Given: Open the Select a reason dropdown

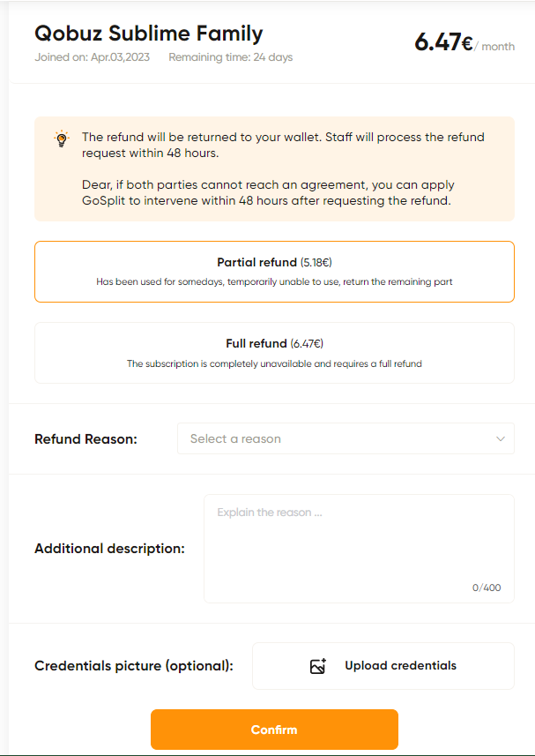Looking at the screenshot, I should tap(346, 438).
